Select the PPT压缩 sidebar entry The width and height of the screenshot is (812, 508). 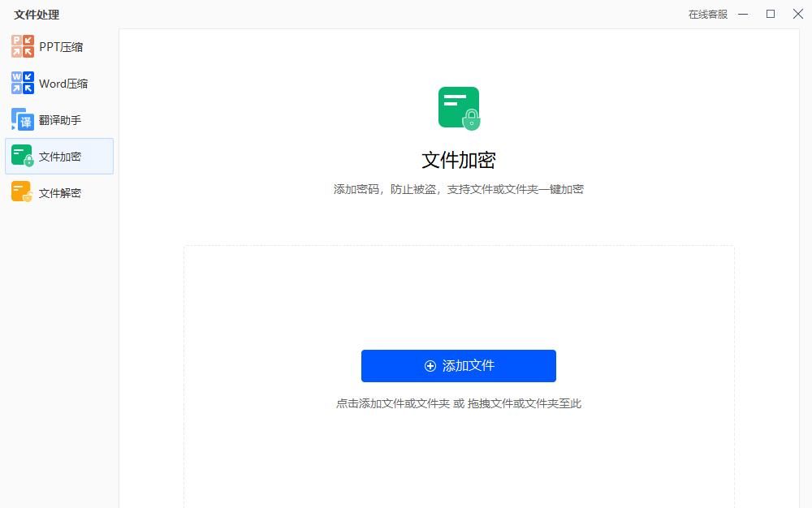pos(59,46)
